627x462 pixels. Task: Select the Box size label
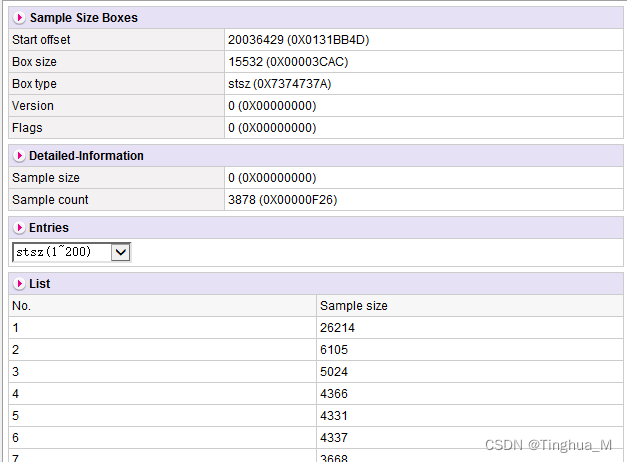(x=34, y=62)
